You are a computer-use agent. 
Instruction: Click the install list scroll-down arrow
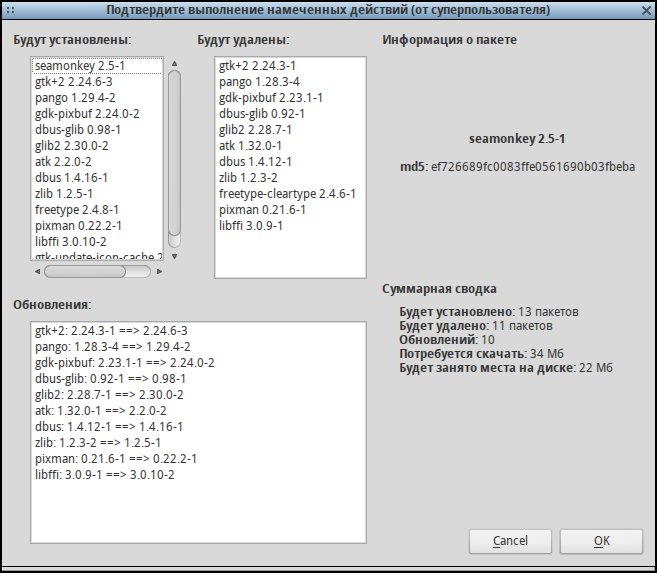click(x=174, y=256)
